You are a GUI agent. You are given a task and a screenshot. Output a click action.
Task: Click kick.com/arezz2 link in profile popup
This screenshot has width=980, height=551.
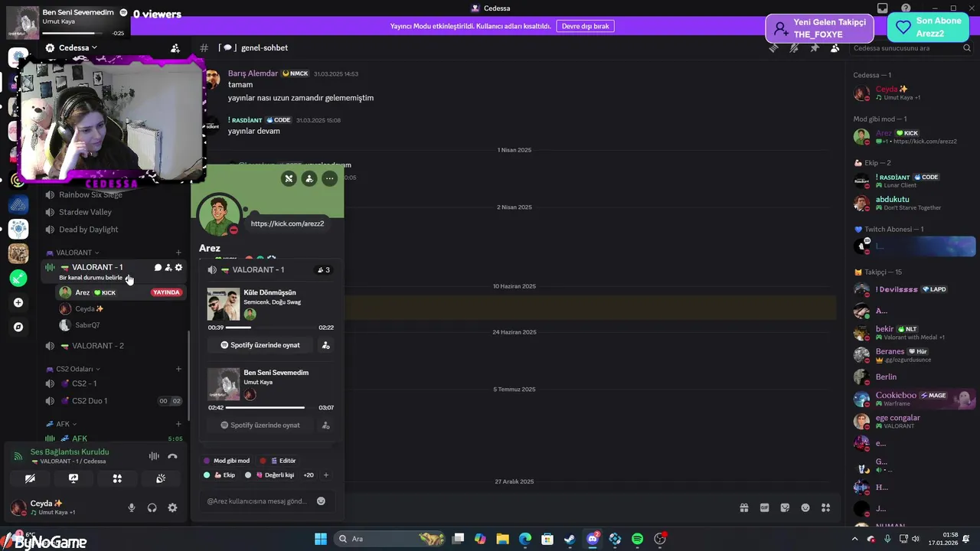[287, 223]
